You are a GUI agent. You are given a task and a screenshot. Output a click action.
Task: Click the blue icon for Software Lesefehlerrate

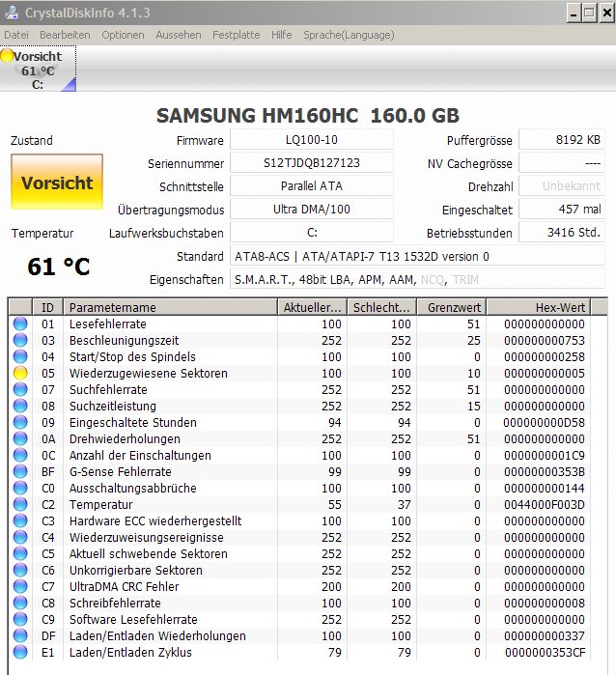(20, 619)
